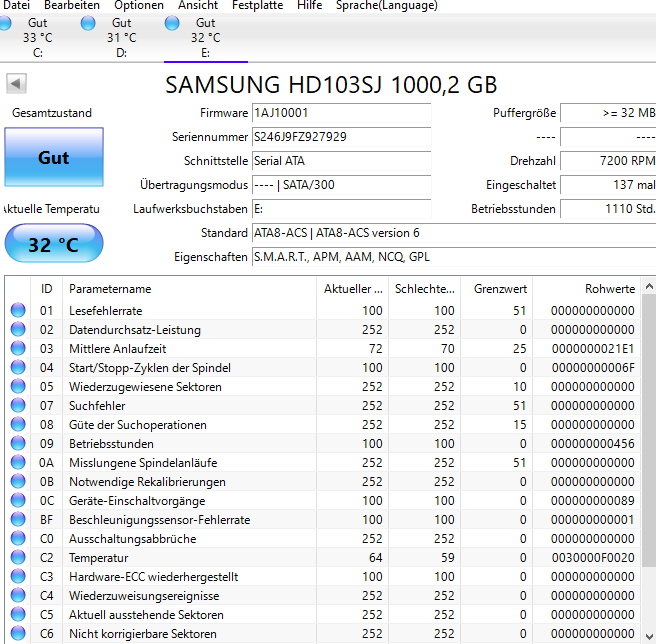Screen dimensions: 656x644
Task: Click the Aktueller column header
Action: [352, 289]
